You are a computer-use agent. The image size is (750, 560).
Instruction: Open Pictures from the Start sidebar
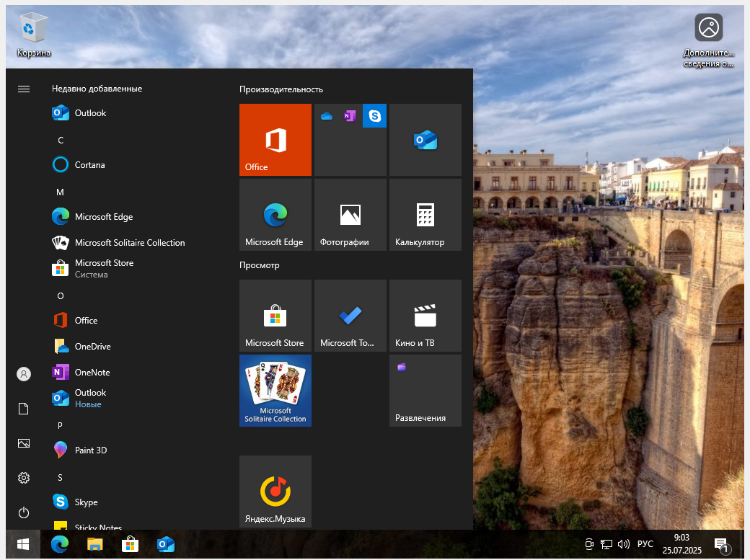tap(23, 443)
